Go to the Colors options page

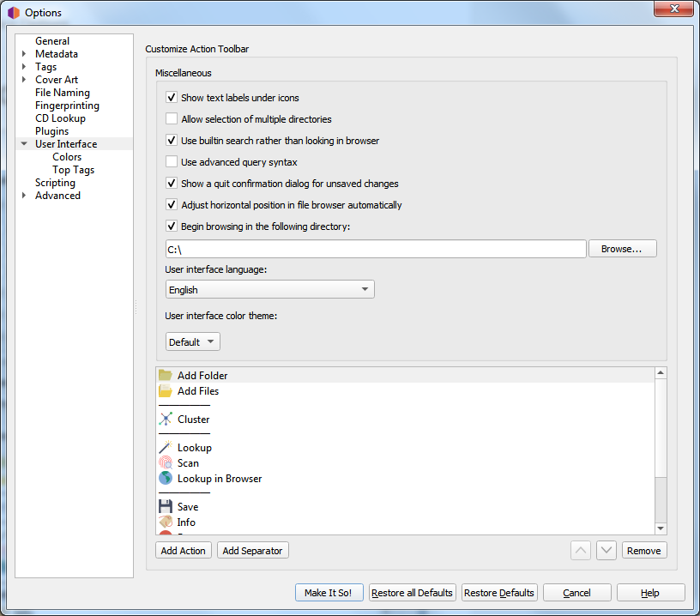pyautogui.click(x=67, y=157)
